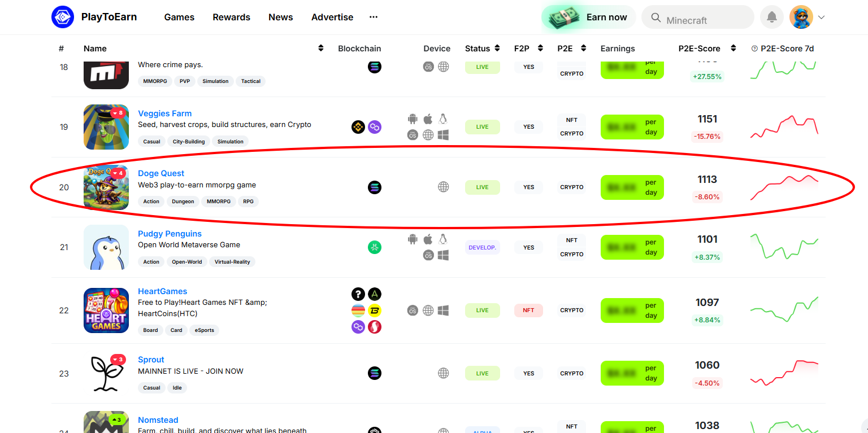Screen dimensions: 868x433
Task: Click Android device icon for Veggies Farm
Action: click(x=413, y=119)
